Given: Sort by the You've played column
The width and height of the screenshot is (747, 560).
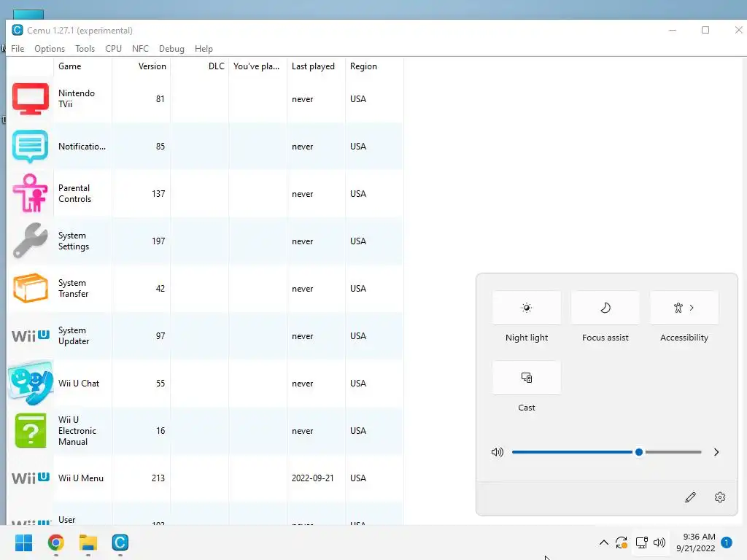Looking at the screenshot, I should click(258, 66).
